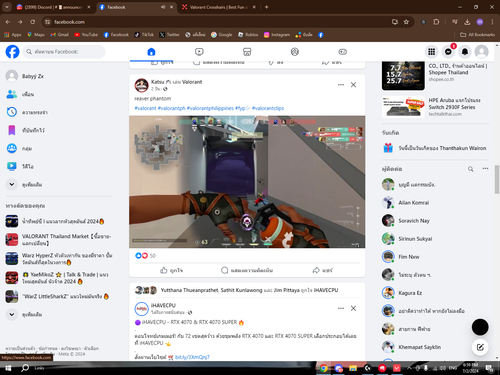500x375 pixels.
Task: Open Saved bookmark icon in sidebar
Action: (x=12, y=130)
